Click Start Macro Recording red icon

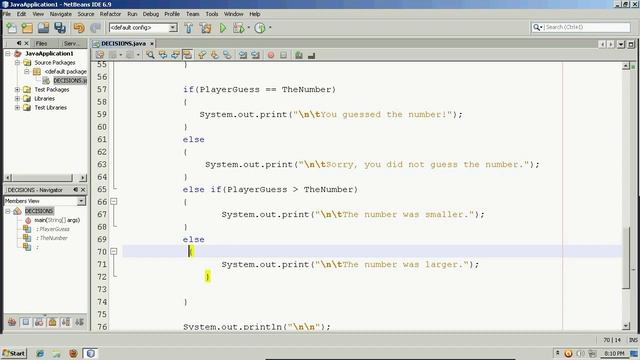pos(271,55)
